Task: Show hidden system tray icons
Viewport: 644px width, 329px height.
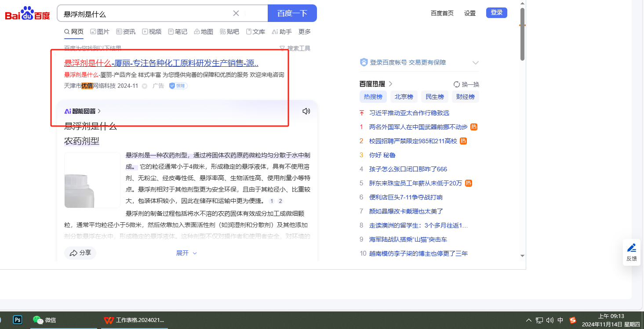Action: point(529,320)
